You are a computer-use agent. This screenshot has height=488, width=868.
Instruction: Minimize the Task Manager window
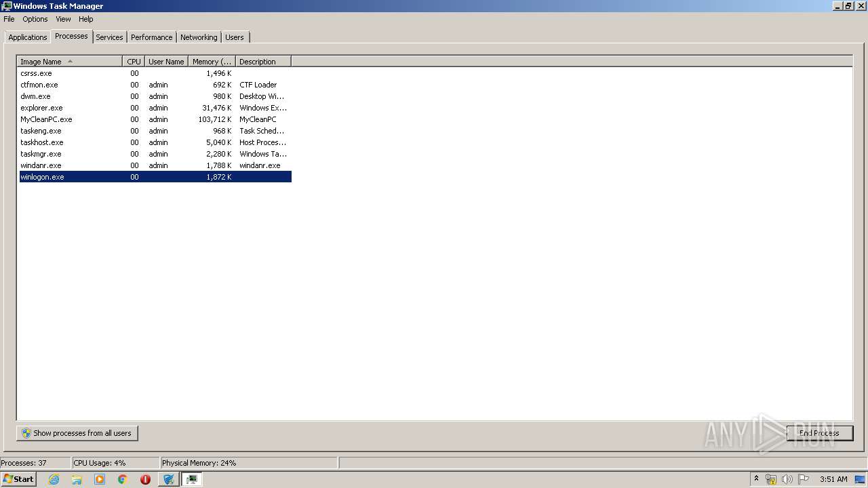(x=837, y=6)
